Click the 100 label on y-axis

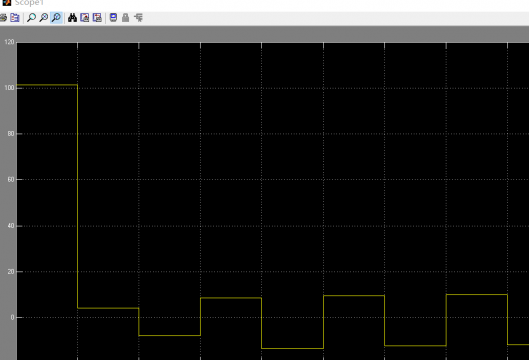[9, 88]
